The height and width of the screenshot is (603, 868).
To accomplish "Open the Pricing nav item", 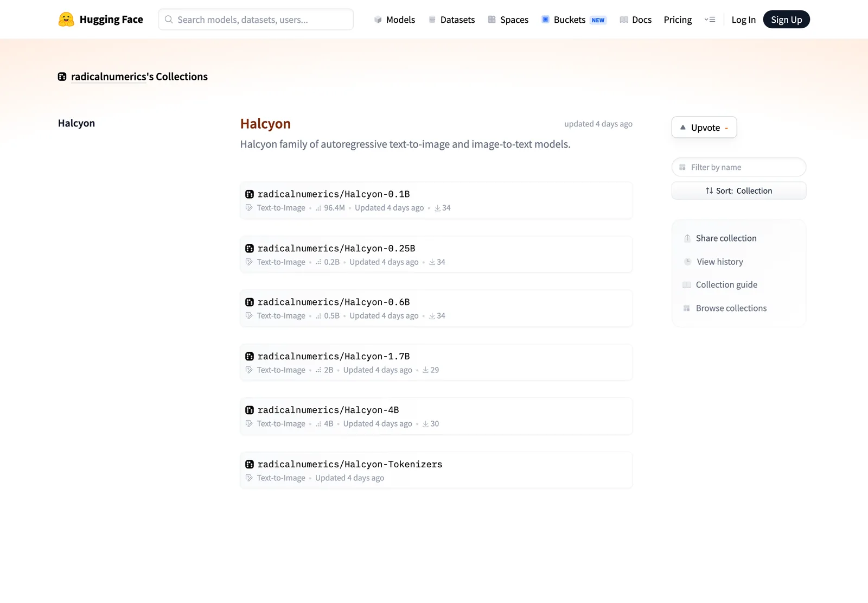I will [x=678, y=20].
